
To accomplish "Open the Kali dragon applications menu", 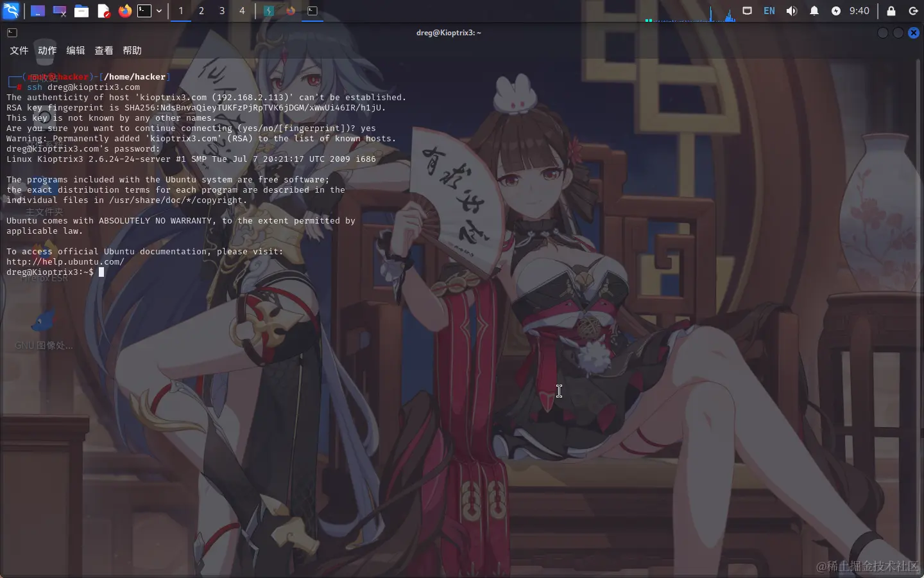I will point(12,10).
